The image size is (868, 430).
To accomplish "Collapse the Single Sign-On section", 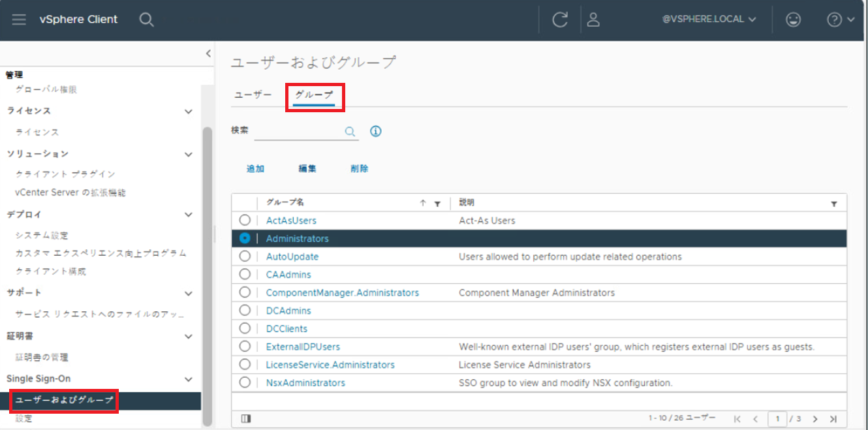I will [x=189, y=379].
